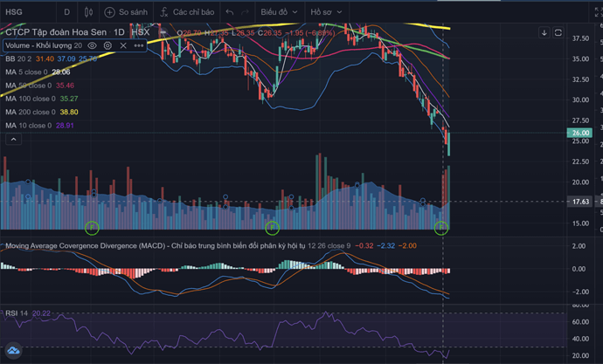Remove the Volume indicator with X
This screenshot has width=603, height=364.
(122, 45)
